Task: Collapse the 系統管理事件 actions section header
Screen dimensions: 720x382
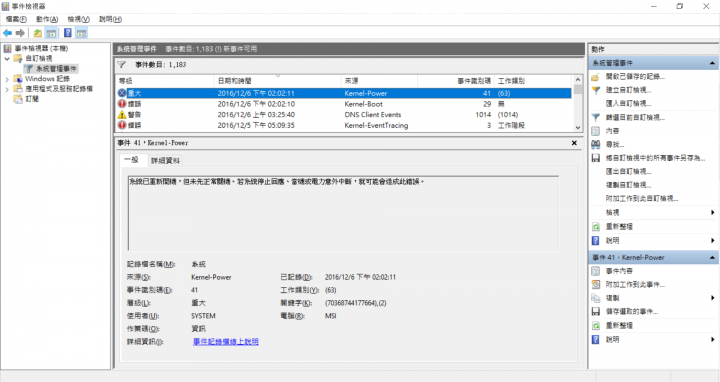Action: pos(712,63)
